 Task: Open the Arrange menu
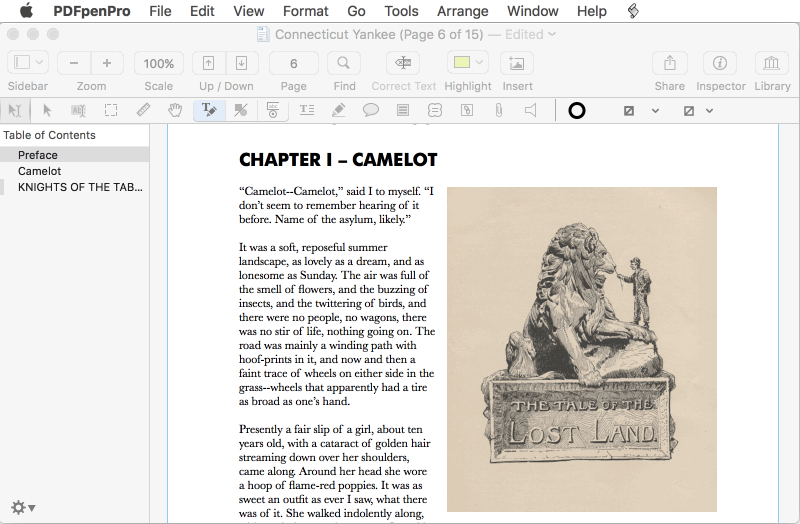pos(462,11)
